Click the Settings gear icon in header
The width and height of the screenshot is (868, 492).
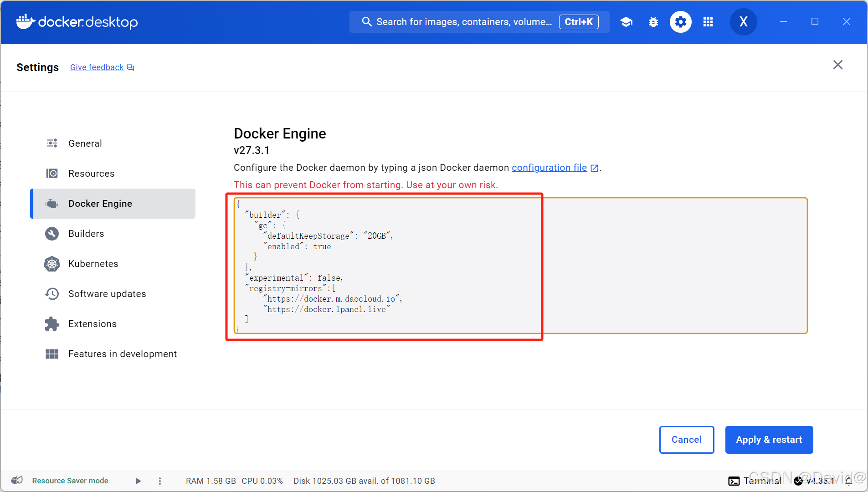point(681,22)
